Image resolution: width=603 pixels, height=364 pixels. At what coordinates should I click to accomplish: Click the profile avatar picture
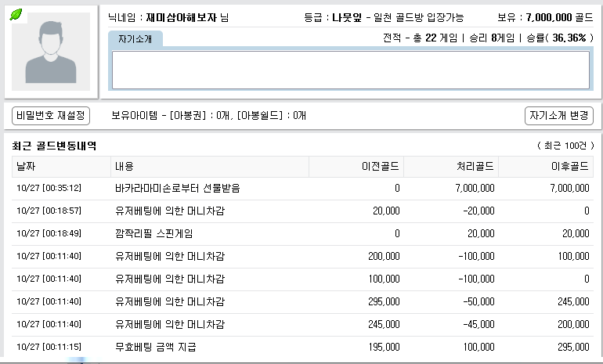coord(51,52)
